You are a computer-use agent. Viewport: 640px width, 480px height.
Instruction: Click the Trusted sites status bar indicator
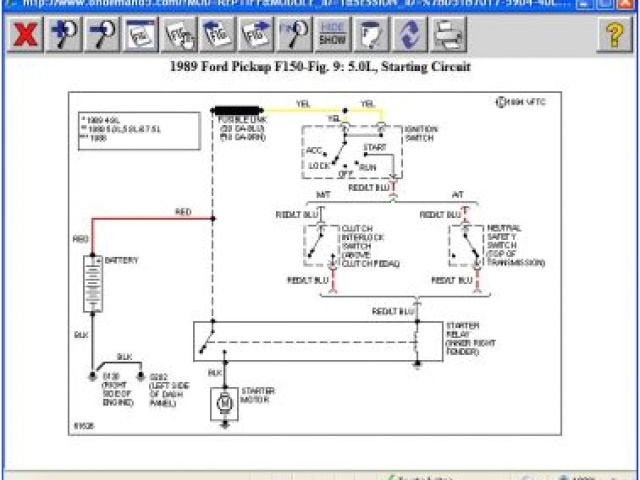[x=420, y=476]
